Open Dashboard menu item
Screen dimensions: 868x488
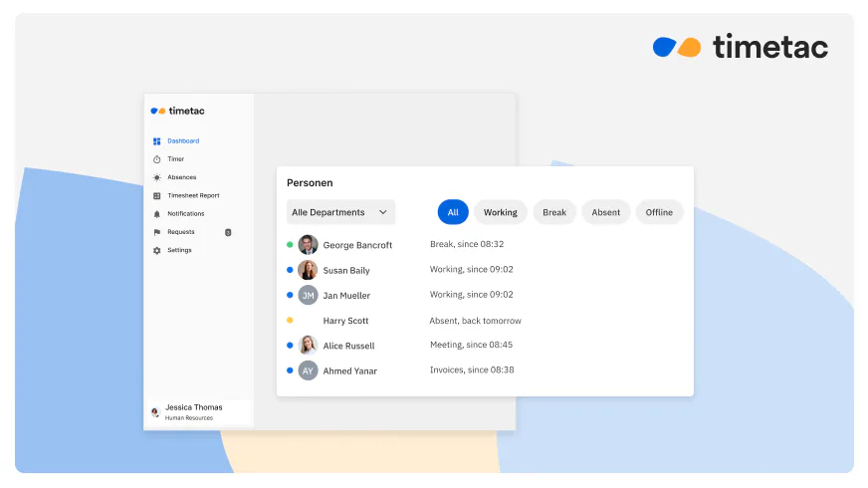coord(183,141)
